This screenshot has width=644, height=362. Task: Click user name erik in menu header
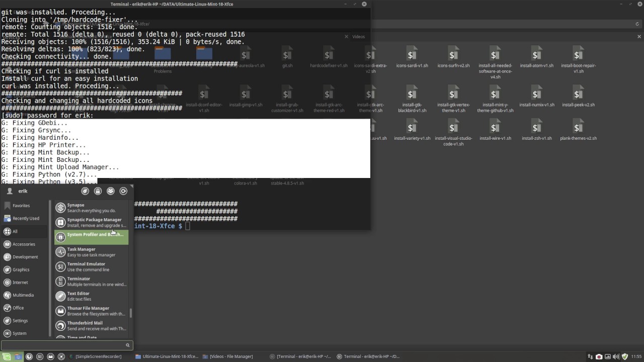pos(23,191)
